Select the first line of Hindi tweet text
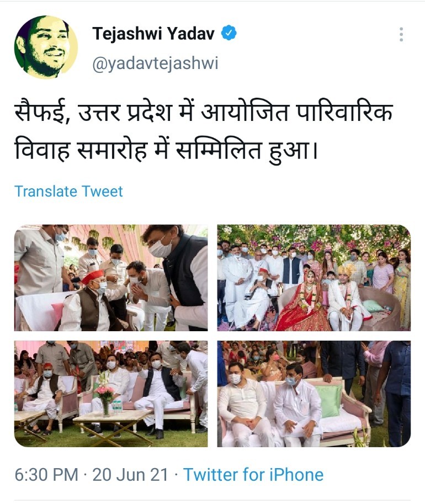Image resolution: width=425 pixels, height=504 pixels. pos(204,113)
